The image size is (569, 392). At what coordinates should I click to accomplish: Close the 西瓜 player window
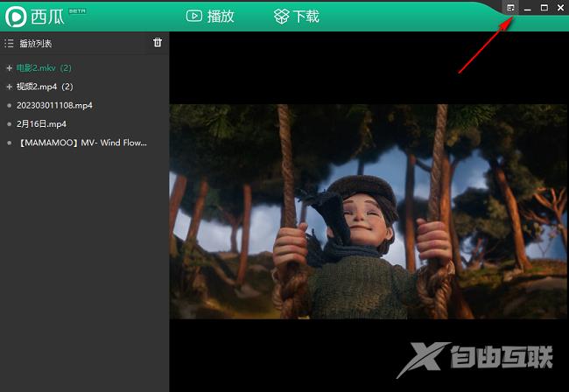[560, 8]
